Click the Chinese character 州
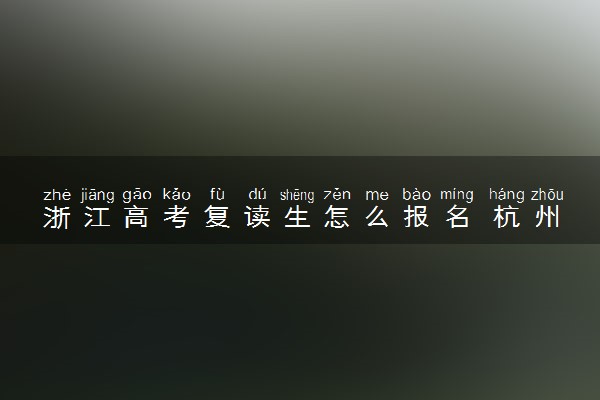 (547, 217)
